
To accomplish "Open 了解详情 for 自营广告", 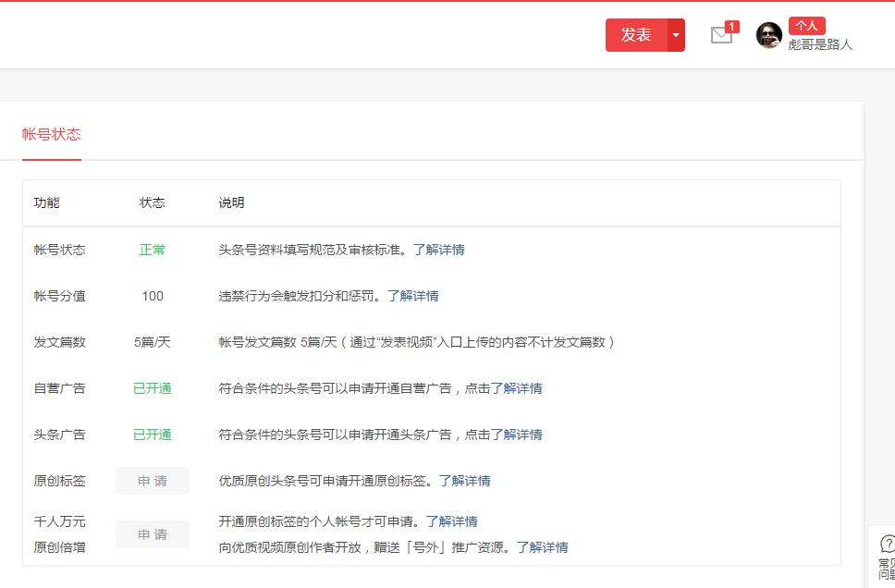I will point(518,388).
